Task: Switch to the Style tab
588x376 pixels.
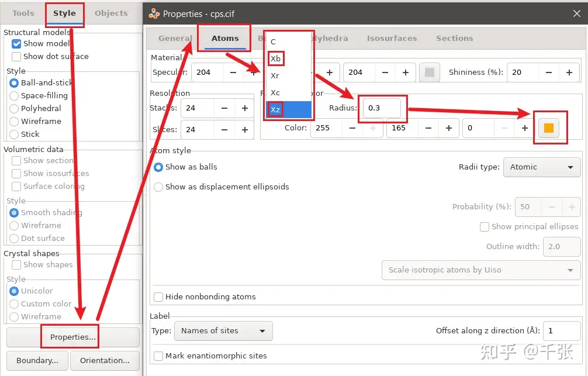Action: click(x=64, y=13)
